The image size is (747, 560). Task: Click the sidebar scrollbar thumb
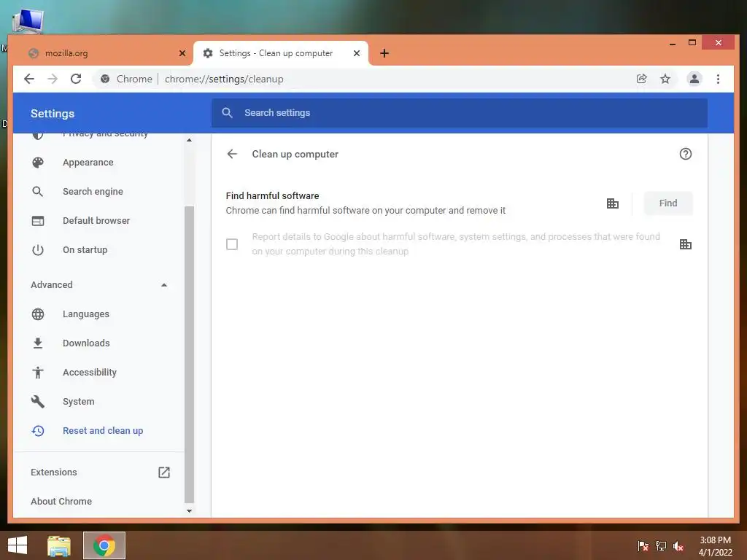tap(189, 354)
